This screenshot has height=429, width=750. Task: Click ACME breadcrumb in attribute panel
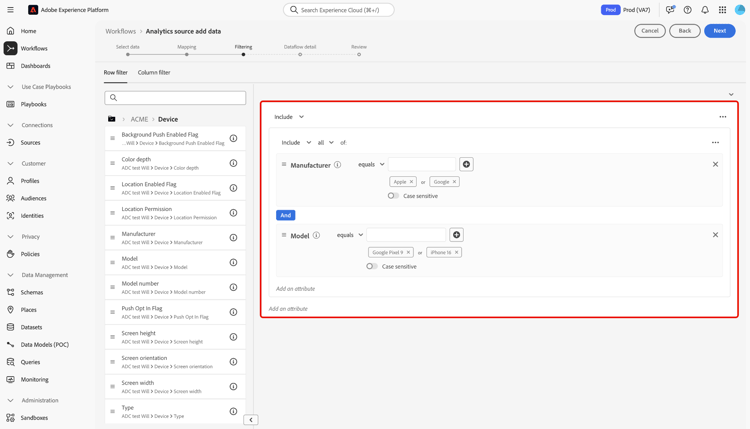[x=139, y=119]
